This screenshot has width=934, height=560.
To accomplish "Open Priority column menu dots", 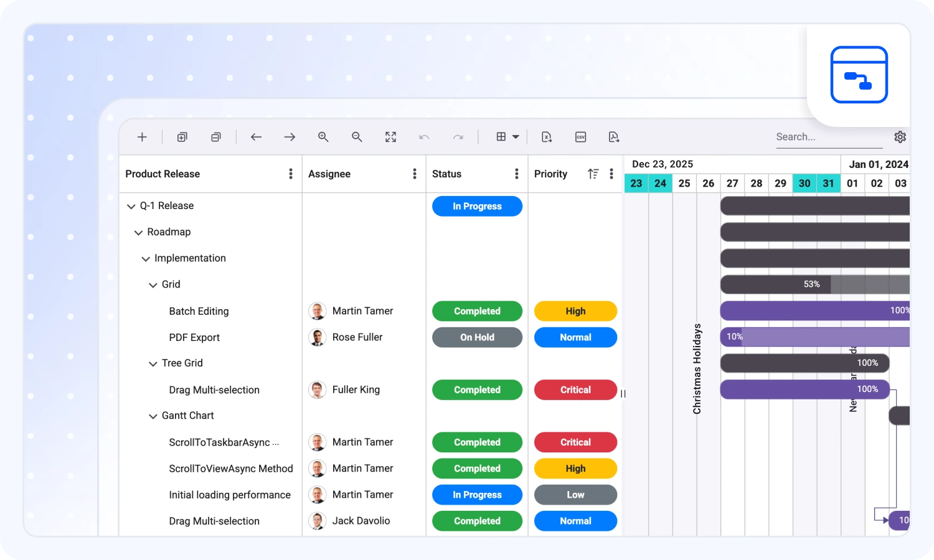I will (611, 174).
